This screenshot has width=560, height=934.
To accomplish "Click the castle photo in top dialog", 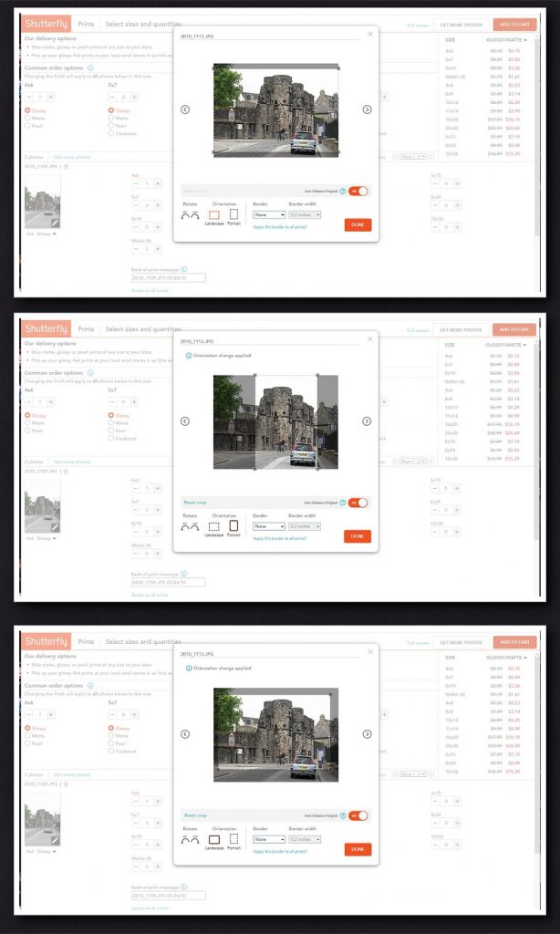I will pyautogui.click(x=275, y=109).
